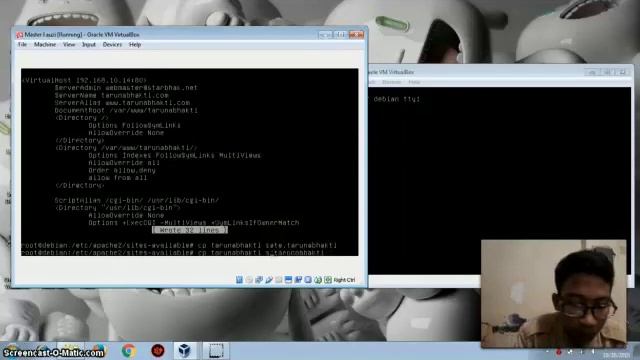Open Google Chrome from the taskbar
Image resolution: width=640 pixels, height=360 pixels.
point(129,351)
